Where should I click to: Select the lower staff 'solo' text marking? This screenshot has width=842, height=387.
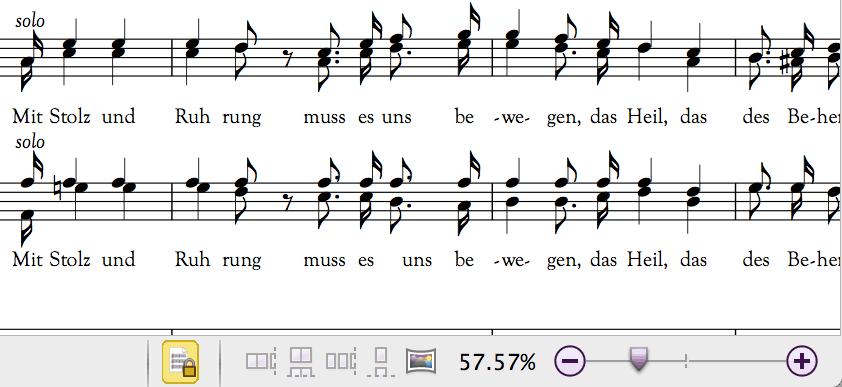[x=30, y=142]
